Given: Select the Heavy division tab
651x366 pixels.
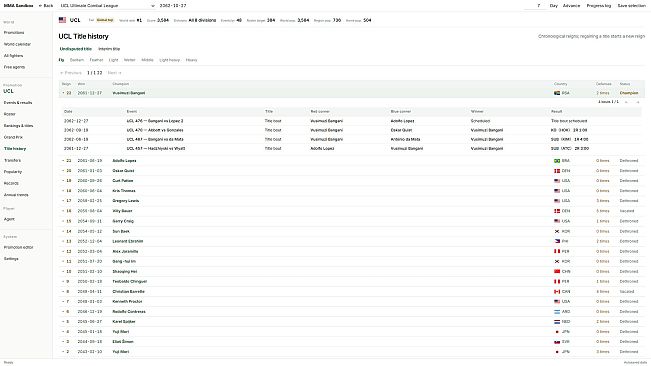Looking at the screenshot, I should pos(191,60).
